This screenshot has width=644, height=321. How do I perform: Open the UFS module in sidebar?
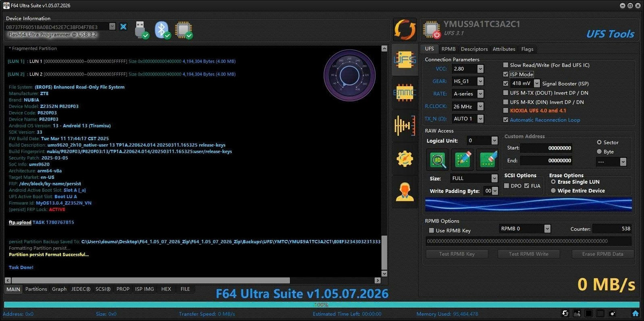[x=405, y=60]
